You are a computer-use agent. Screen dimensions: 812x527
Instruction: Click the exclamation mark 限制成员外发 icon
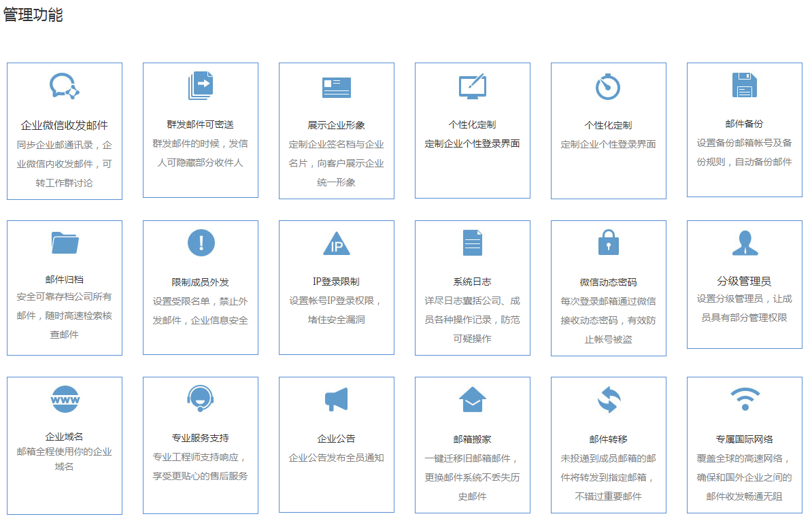coord(201,243)
